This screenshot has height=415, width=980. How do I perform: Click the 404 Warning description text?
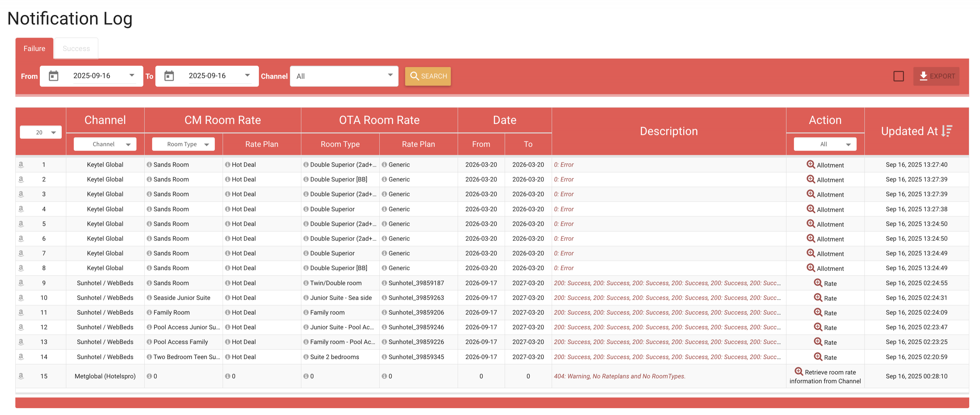coord(619,376)
